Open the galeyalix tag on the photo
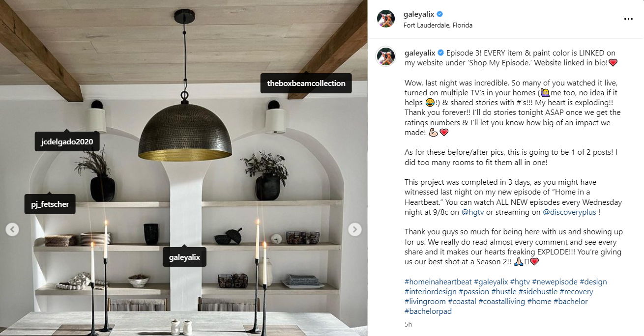The width and height of the screenshot is (644, 336). coord(184,257)
